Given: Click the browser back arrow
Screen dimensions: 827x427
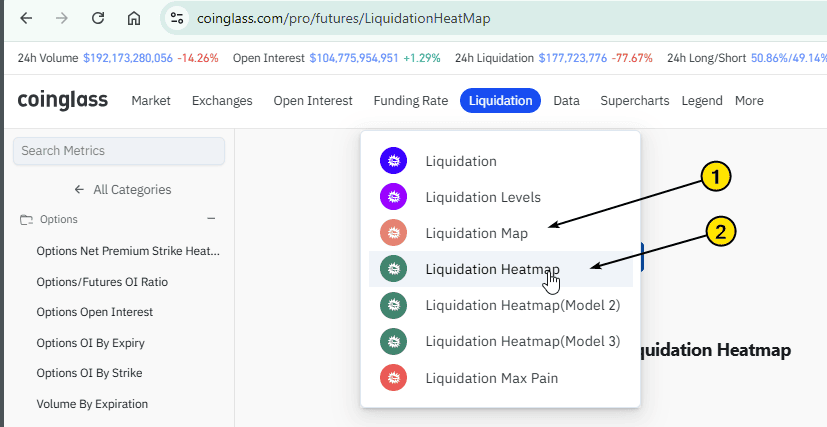Looking at the screenshot, I should coord(26,18).
